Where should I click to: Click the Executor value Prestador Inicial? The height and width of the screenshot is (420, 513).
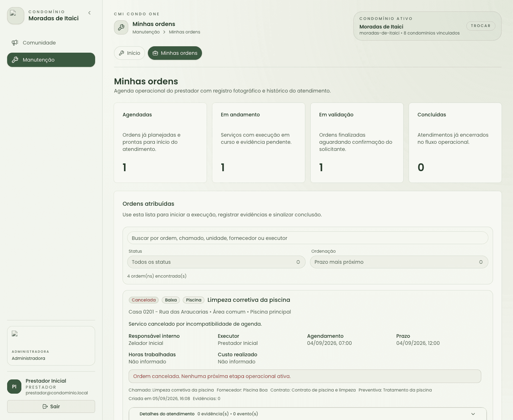[238, 343]
